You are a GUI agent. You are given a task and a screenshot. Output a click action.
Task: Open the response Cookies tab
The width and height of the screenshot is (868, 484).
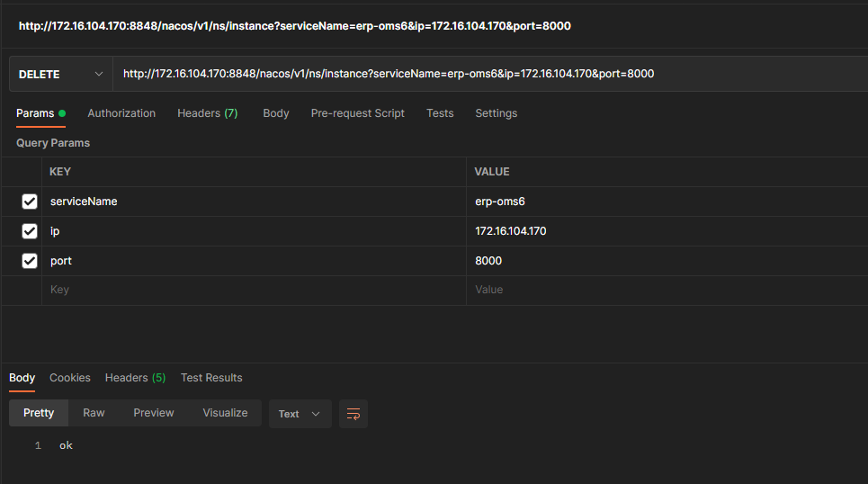70,378
